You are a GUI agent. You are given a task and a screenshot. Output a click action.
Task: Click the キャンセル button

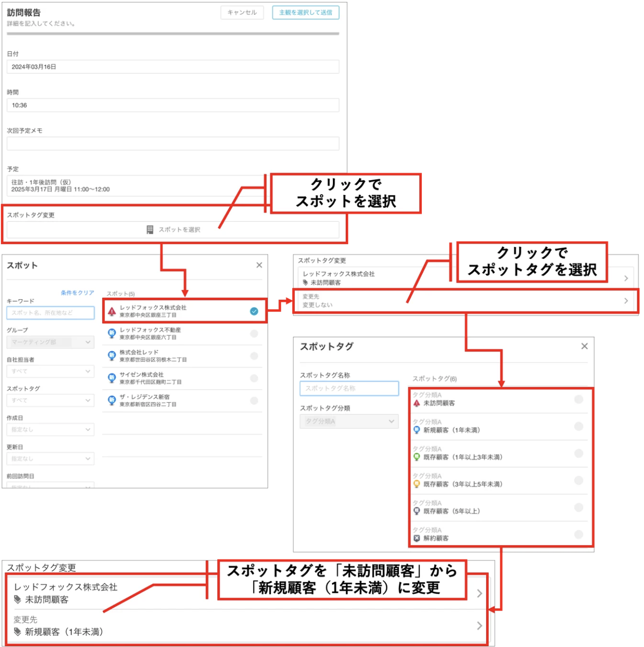tap(242, 12)
